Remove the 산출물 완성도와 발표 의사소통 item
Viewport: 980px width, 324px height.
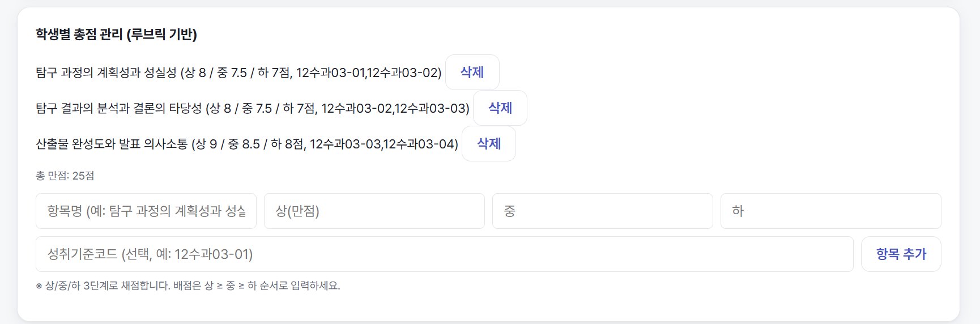[488, 143]
